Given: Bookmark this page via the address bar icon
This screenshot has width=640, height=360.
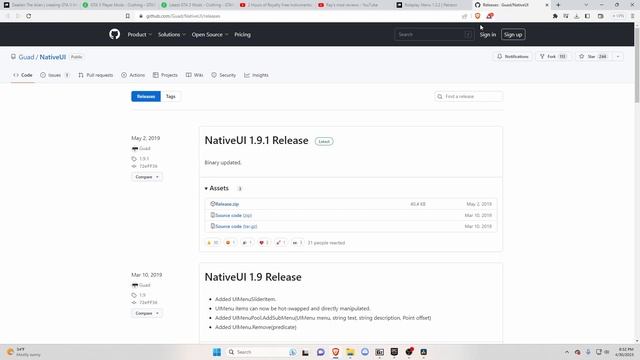Looking at the screenshot, I should pyautogui.click(x=128, y=16).
